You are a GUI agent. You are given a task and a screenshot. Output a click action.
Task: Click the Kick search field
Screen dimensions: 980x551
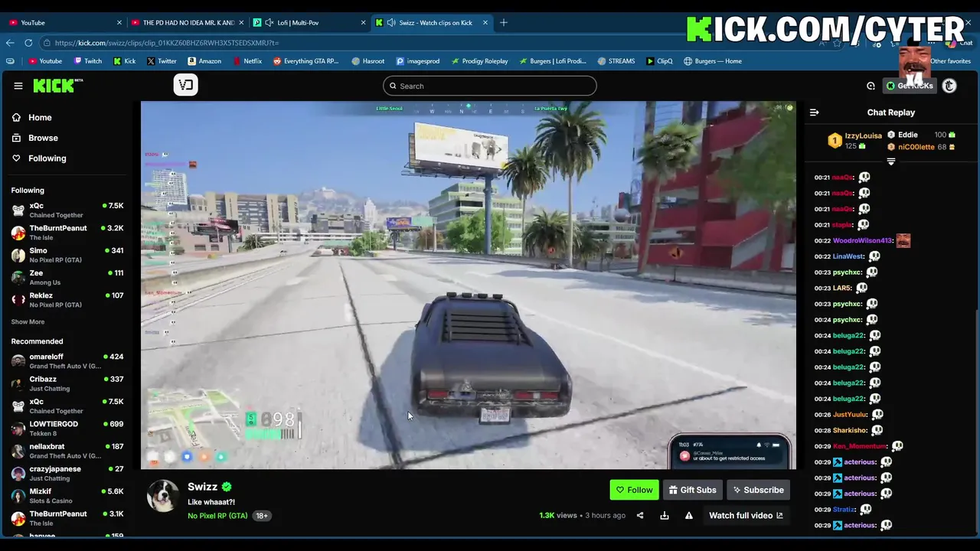(x=490, y=86)
